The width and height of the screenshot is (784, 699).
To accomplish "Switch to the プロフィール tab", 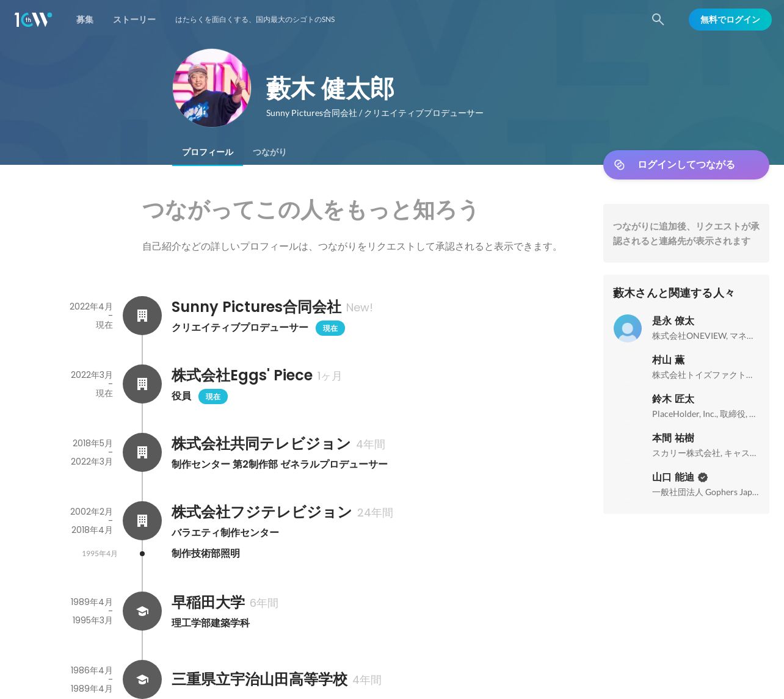I will 208,152.
